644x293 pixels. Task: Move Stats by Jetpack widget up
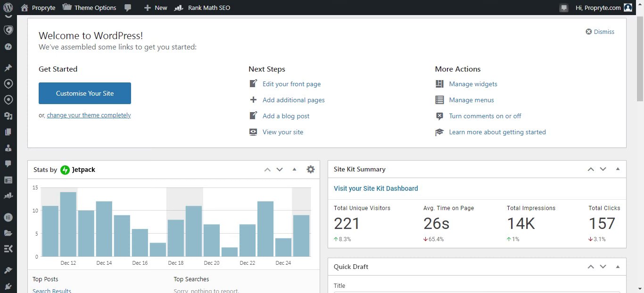(267, 170)
